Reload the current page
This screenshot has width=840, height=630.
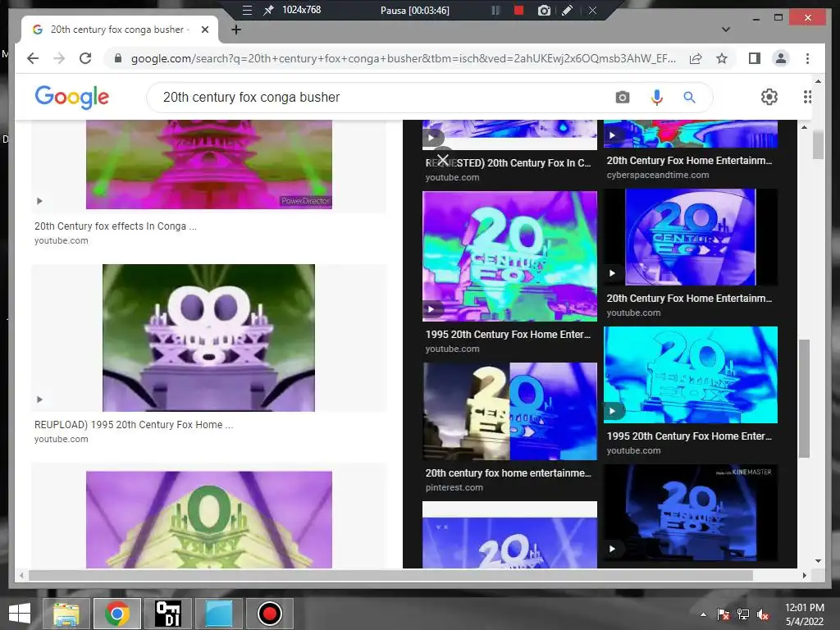pyautogui.click(x=85, y=58)
